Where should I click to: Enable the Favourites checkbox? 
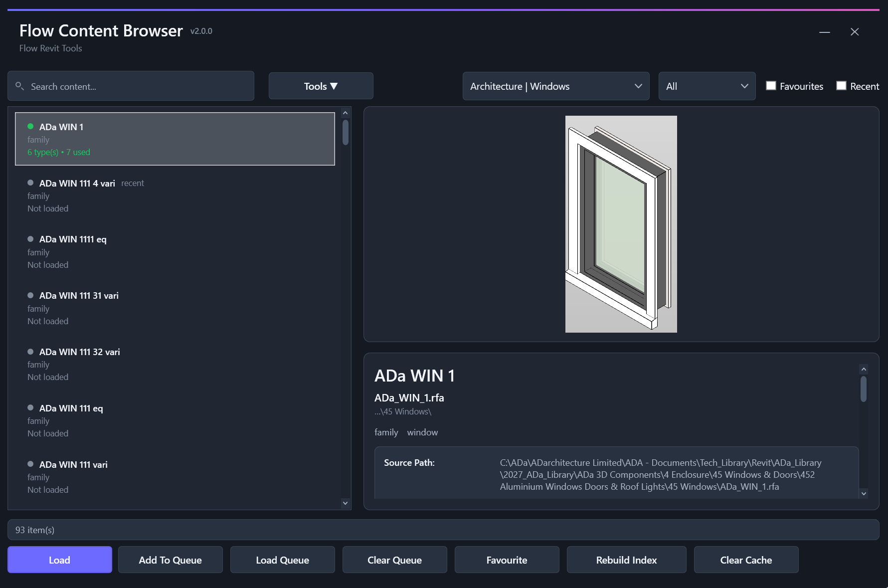(x=771, y=86)
